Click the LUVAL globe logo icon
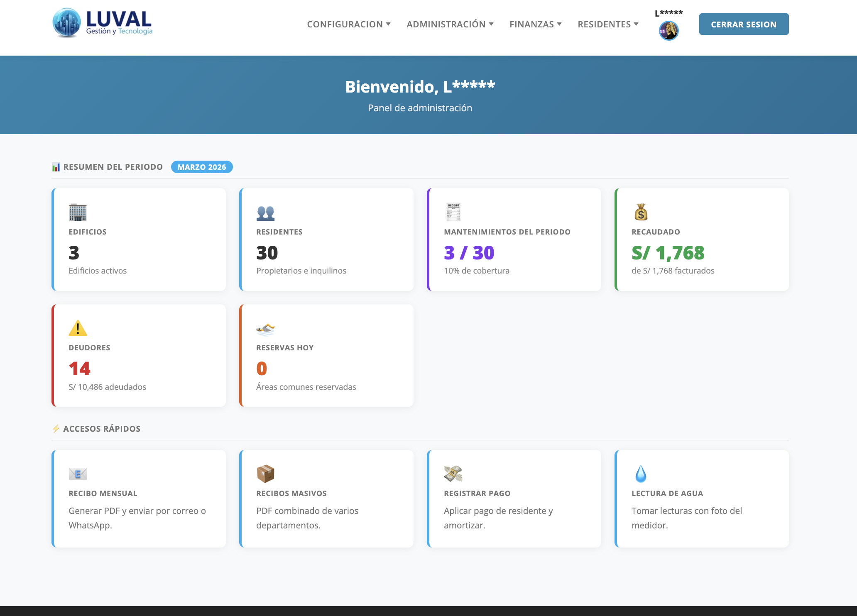This screenshot has height=616, width=857. click(x=67, y=23)
